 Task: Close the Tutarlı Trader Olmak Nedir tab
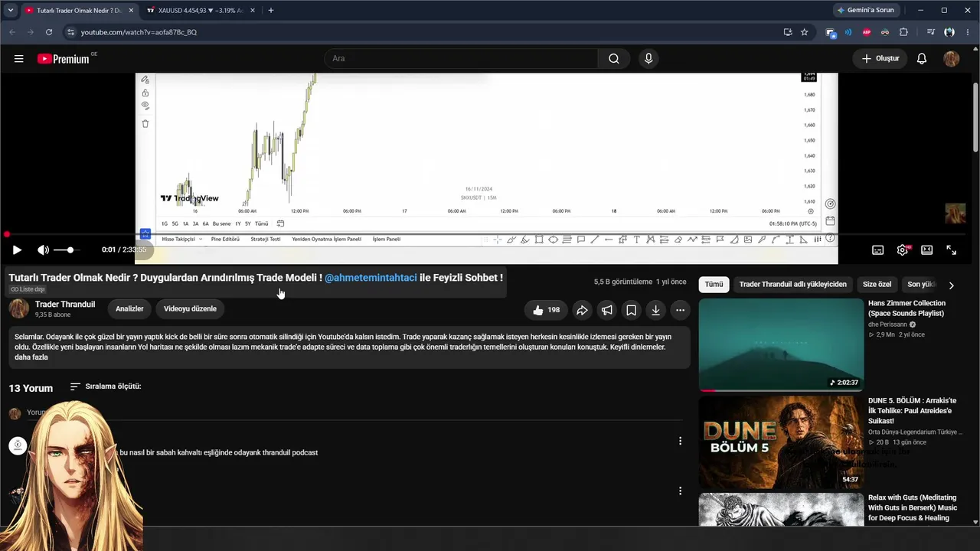tap(131, 11)
